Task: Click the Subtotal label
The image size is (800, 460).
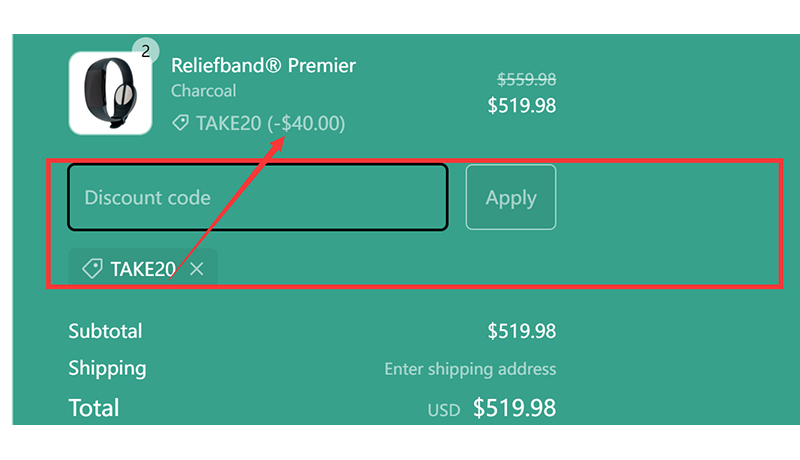Action: (105, 331)
